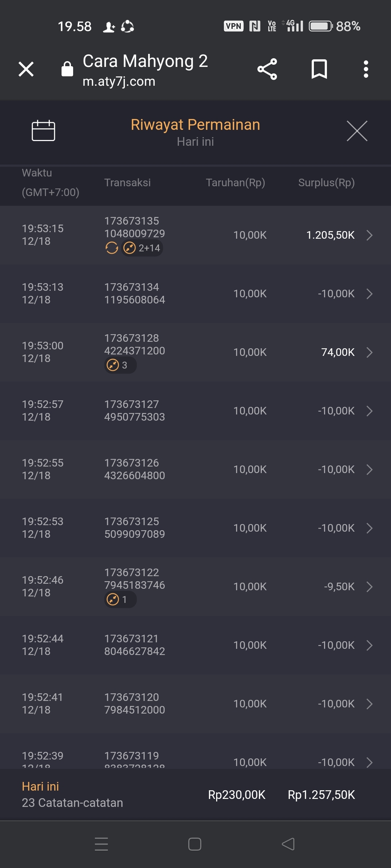Viewport: 391px width, 868px height.
Task: Select the transaction 173673134 row
Action: [x=195, y=294]
